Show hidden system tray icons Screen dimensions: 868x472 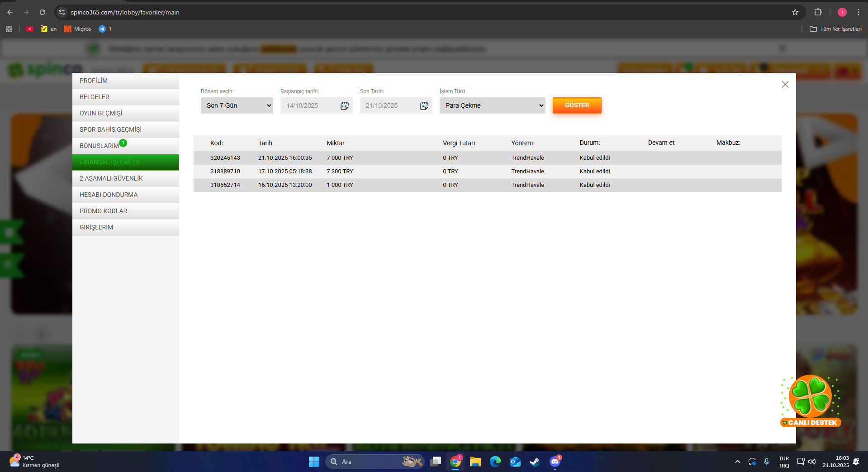[x=738, y=462]
